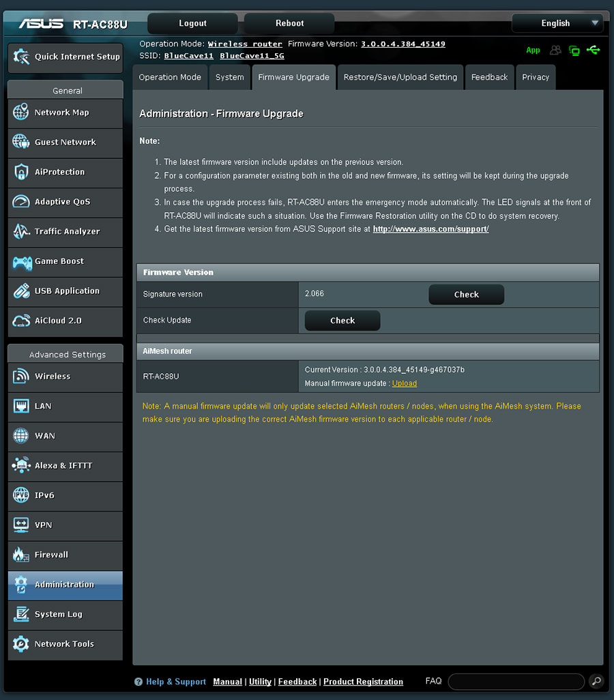
Task: Click the WAN globe icon
Action: click(21, 436)
